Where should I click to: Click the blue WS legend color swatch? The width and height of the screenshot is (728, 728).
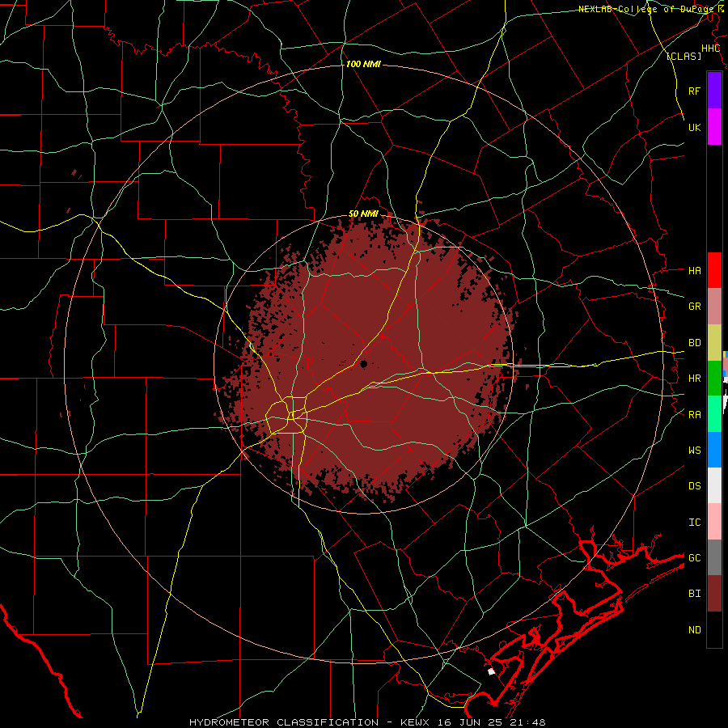pyautogui.click(x=714, y=450)
